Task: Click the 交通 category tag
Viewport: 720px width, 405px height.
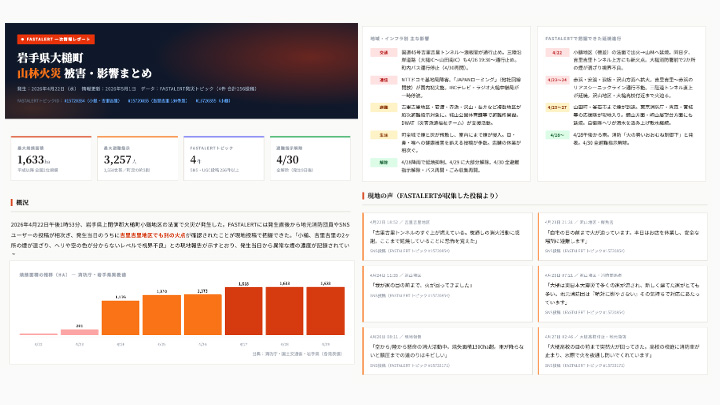Action: (x=383, y=53)
